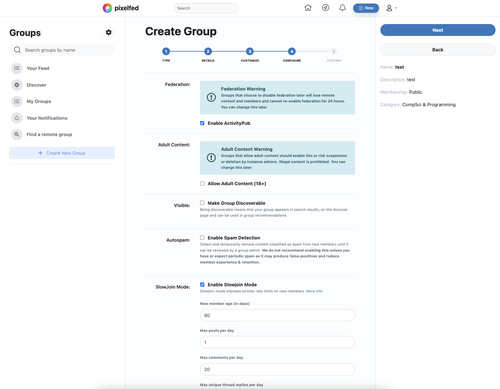Click the Find a remote group search icon
Viewport: 500px width, 389px height.
[x=17, y=134]
